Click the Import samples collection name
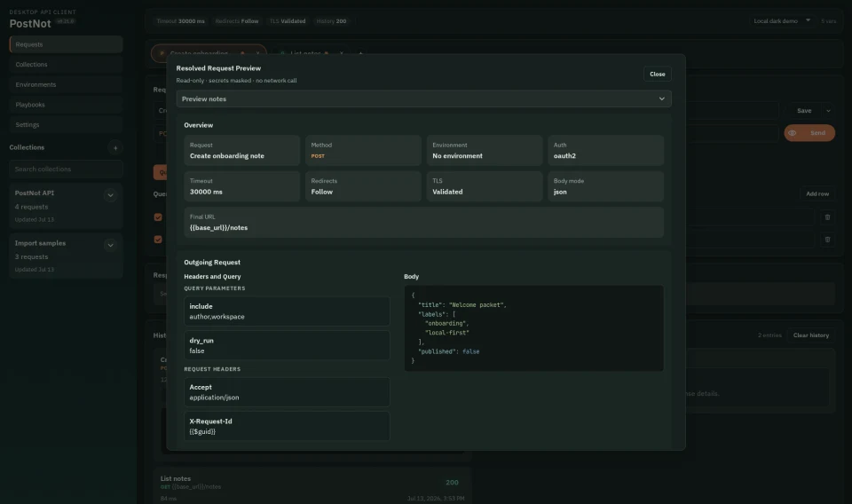 coord(40,243)
